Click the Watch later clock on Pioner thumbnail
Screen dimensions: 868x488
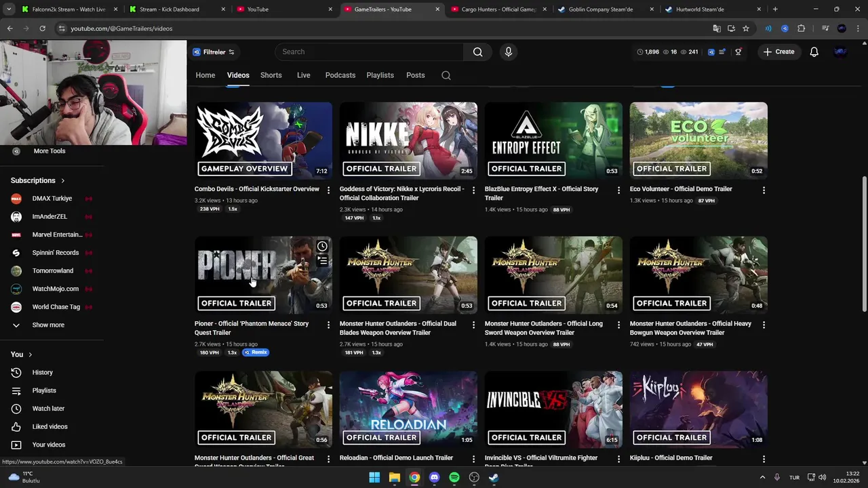point(322,246)
